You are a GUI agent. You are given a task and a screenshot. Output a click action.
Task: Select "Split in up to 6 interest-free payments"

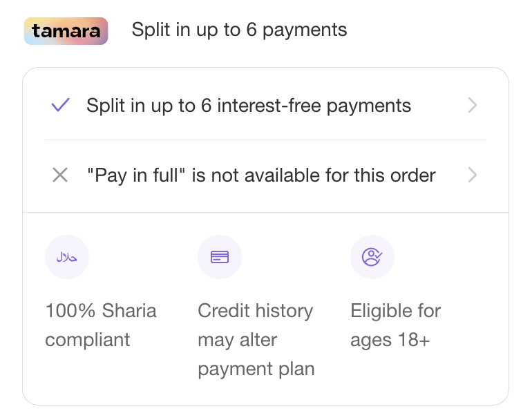coord(249,106)
